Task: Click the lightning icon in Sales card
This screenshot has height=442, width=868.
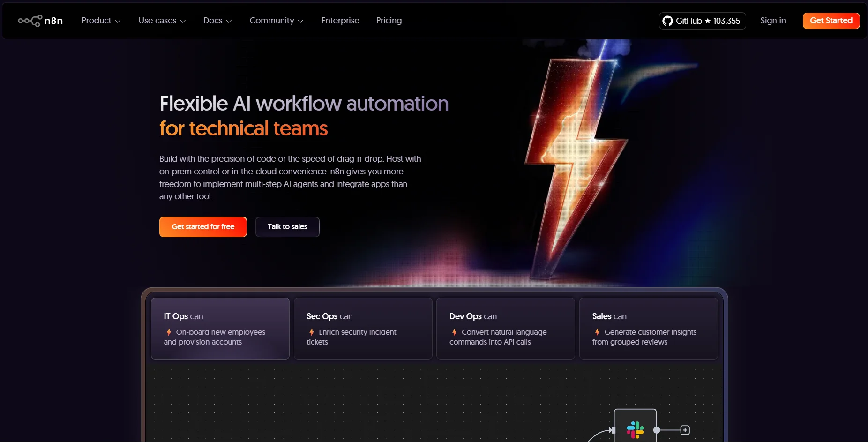Action: (597, 332)
